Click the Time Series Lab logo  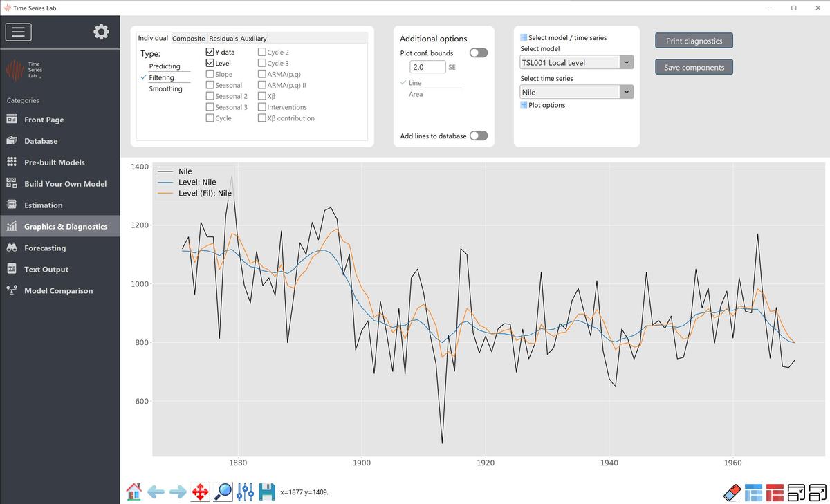pos(25,71)
